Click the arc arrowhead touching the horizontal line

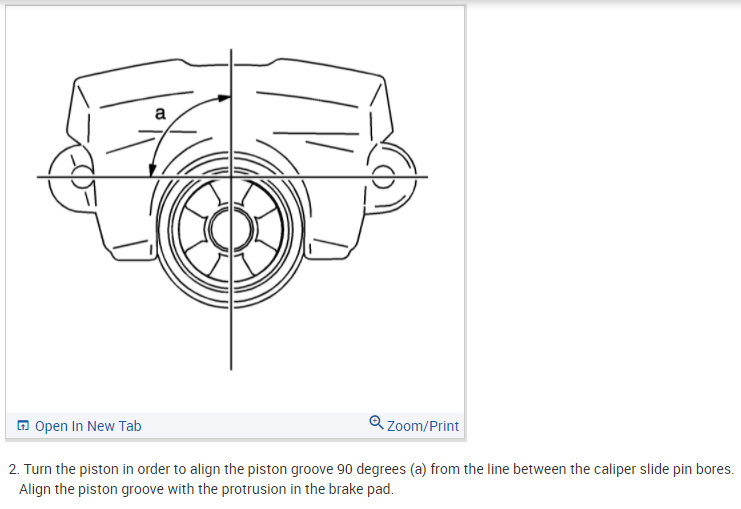(152, 170)
